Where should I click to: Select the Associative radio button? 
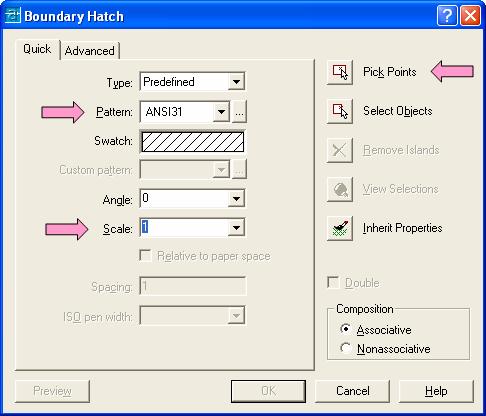(345, 329)
